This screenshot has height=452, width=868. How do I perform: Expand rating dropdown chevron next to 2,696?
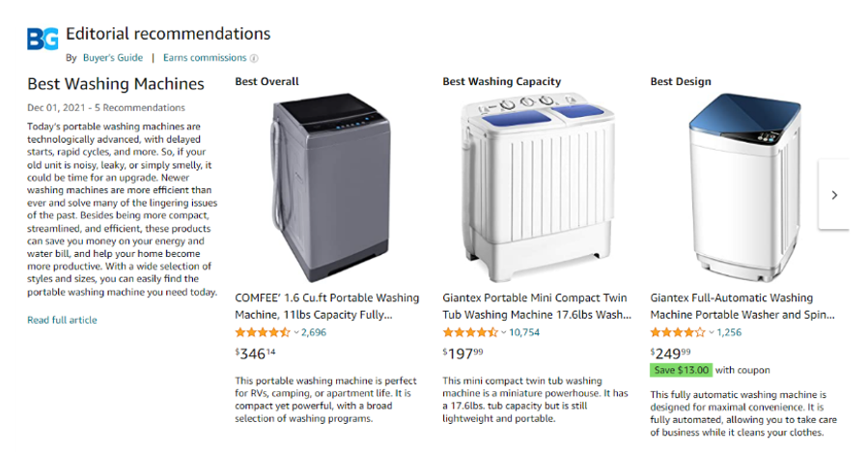[296, 333]
